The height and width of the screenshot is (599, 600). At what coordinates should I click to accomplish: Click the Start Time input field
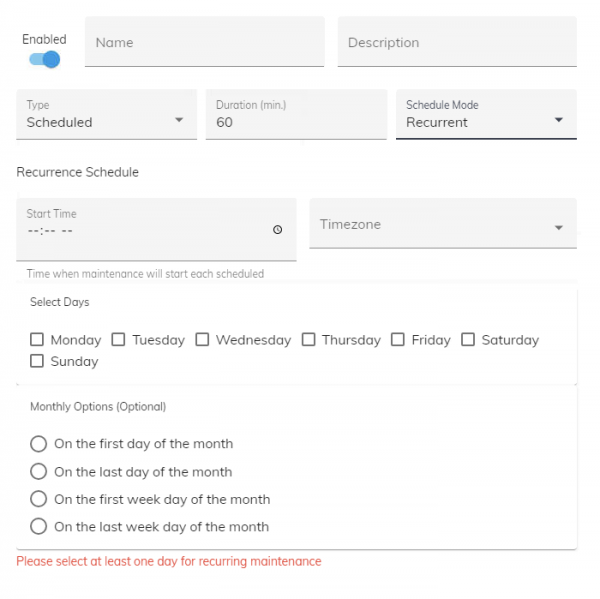click(x=140, y=231)
